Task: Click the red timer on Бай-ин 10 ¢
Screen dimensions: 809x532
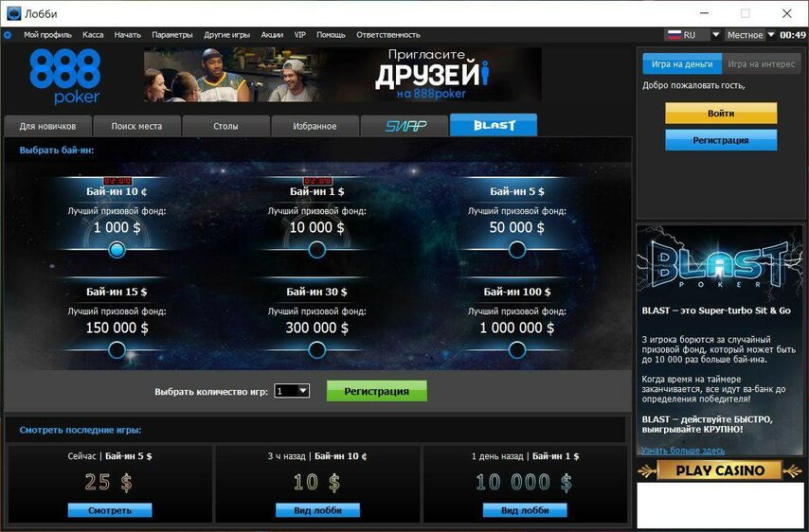Action: coord(117,181)
